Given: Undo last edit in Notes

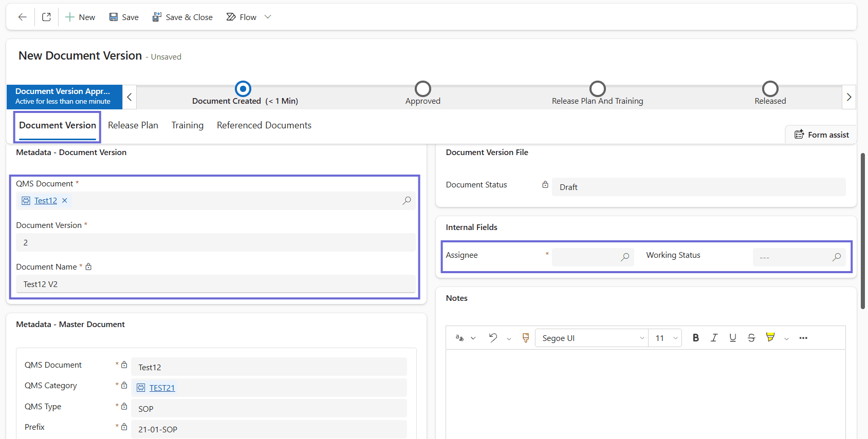Looking at the screenshot, I should pos(493,338).
